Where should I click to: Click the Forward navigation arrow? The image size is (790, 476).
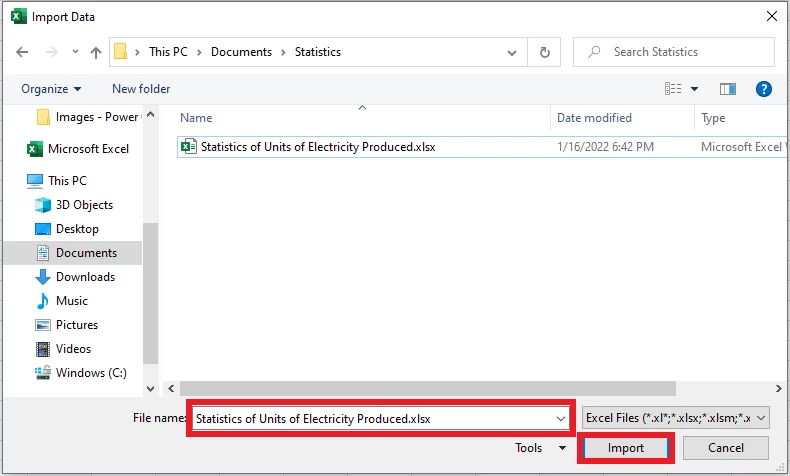[51, 52]
